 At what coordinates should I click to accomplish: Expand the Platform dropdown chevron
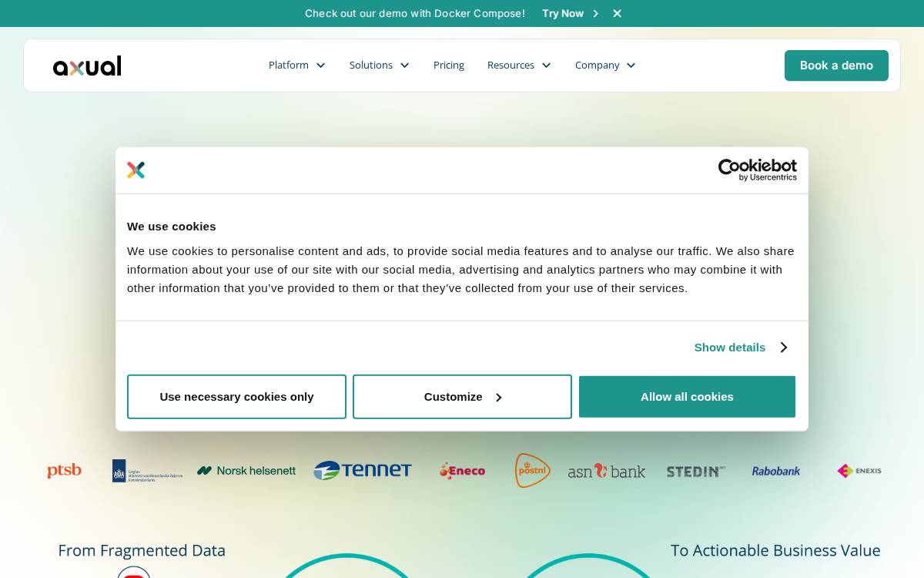[x=320, y=66]
